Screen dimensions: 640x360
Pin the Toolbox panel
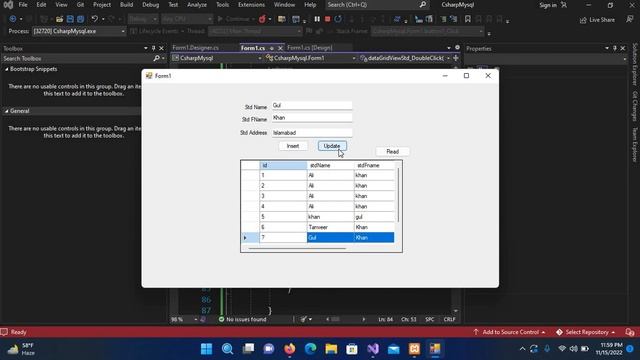153,48
